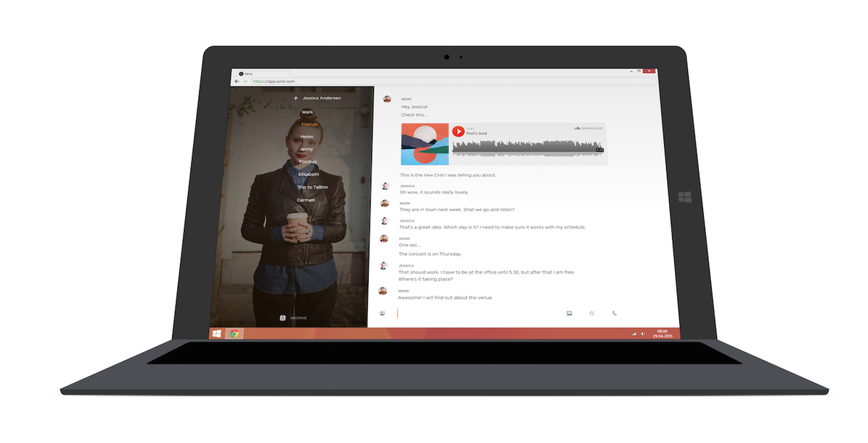The width and height of the screenshot is (868, 443).
Task: Seek within the Fool's Gold waveform
Action: (x=528, y=147)
